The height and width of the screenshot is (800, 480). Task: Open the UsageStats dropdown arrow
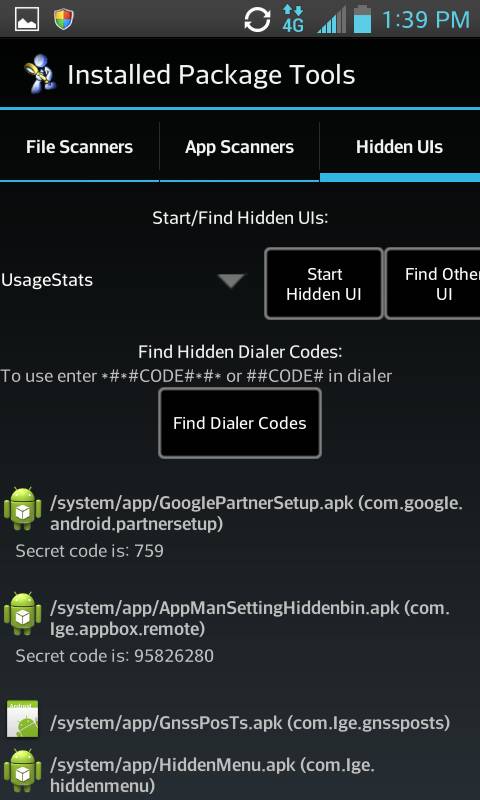[231, 281]
